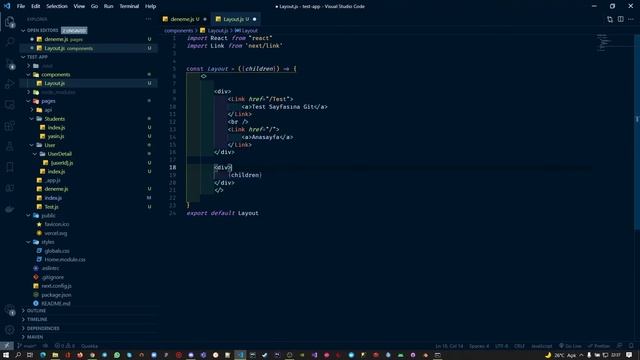The height and width of the screenshot is (360, 640).
Task: Click the Windows Start button
Action: (x=6, y=355)
